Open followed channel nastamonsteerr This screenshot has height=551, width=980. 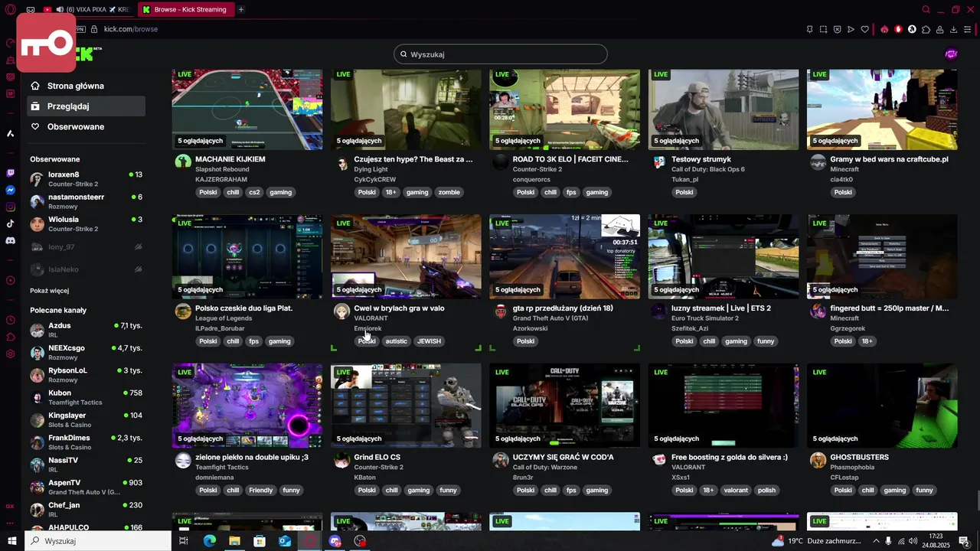(x=86, y=201)
